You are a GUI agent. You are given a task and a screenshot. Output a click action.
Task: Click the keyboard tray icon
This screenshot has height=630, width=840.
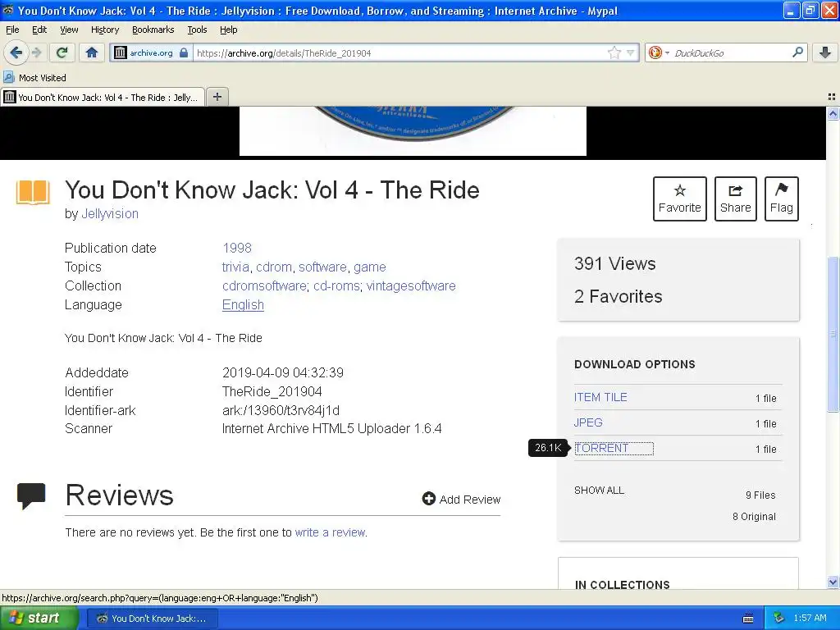point(748,619)
